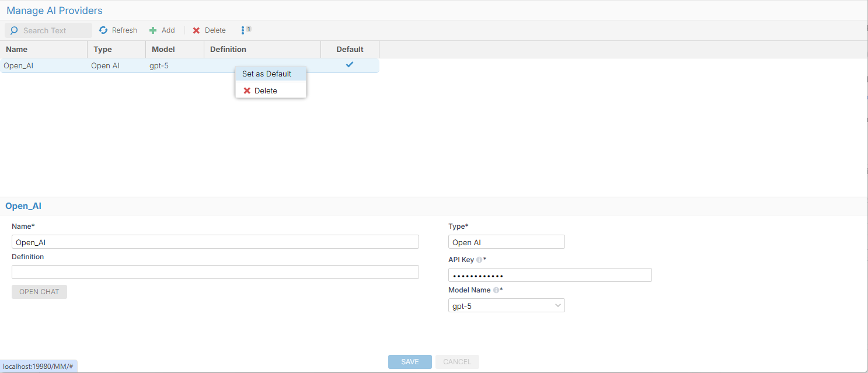Click into the Definition input field
Screen dimensions: 868x373
215,272
